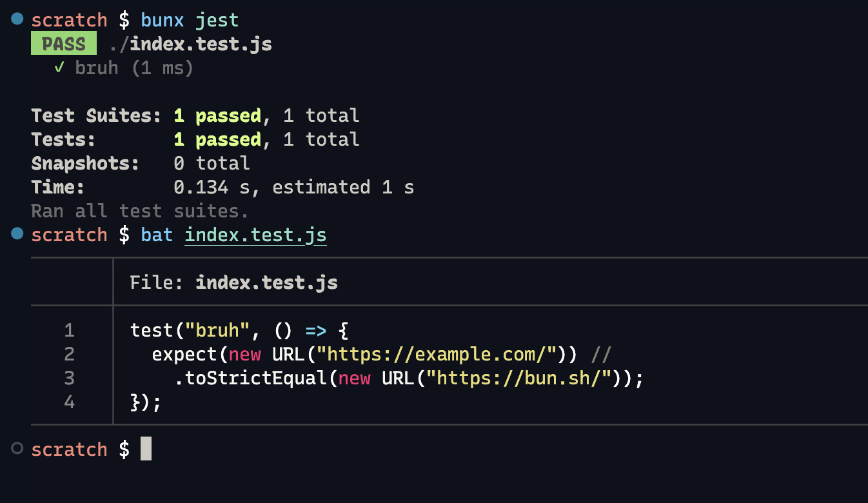Open the underlined index.test.js link
The image size is (868, 503).
(255, 234)
